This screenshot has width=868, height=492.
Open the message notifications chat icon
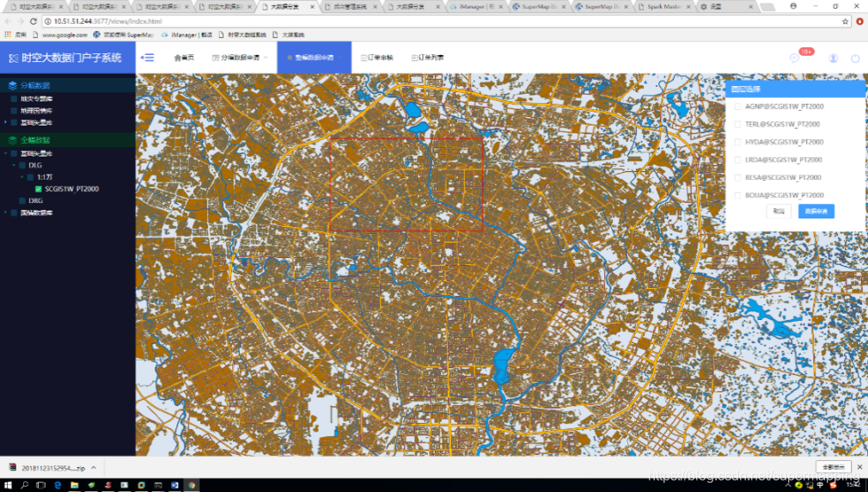(x=794, y=58)
